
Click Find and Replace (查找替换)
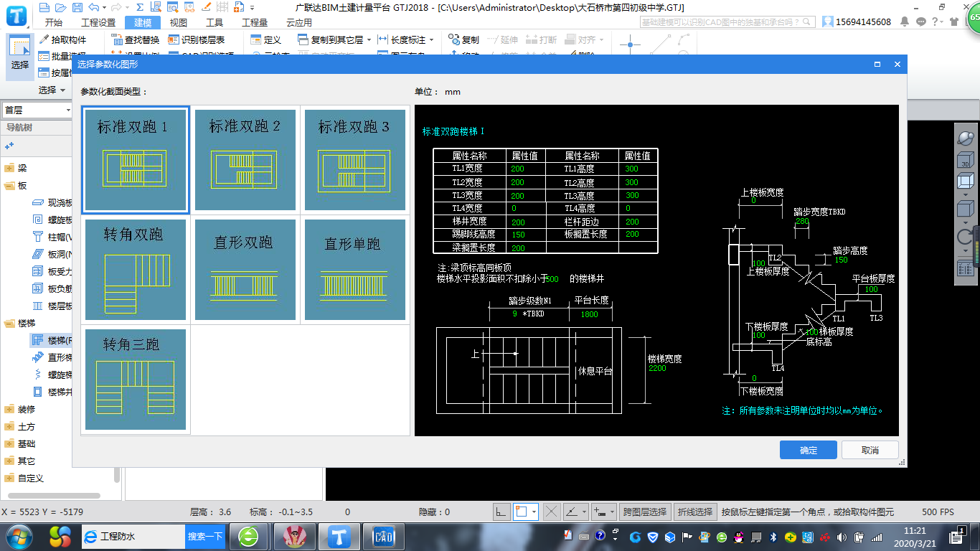[x=136, y=39]
